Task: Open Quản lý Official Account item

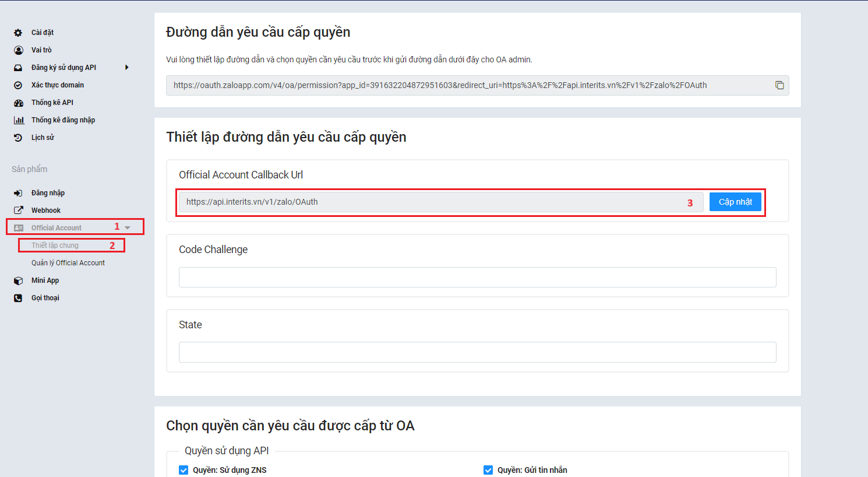Action: pyautogui.click(x=68, y=263)
